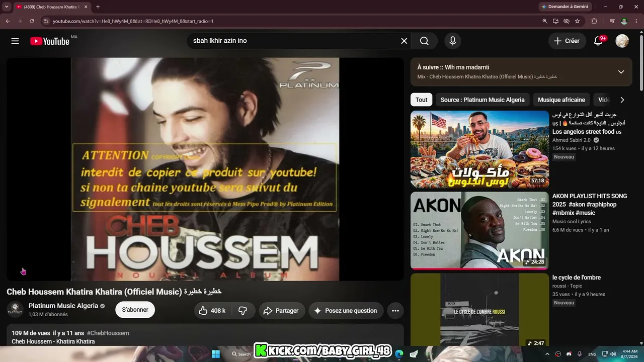View site information icon in address bar

coord(46,21)
